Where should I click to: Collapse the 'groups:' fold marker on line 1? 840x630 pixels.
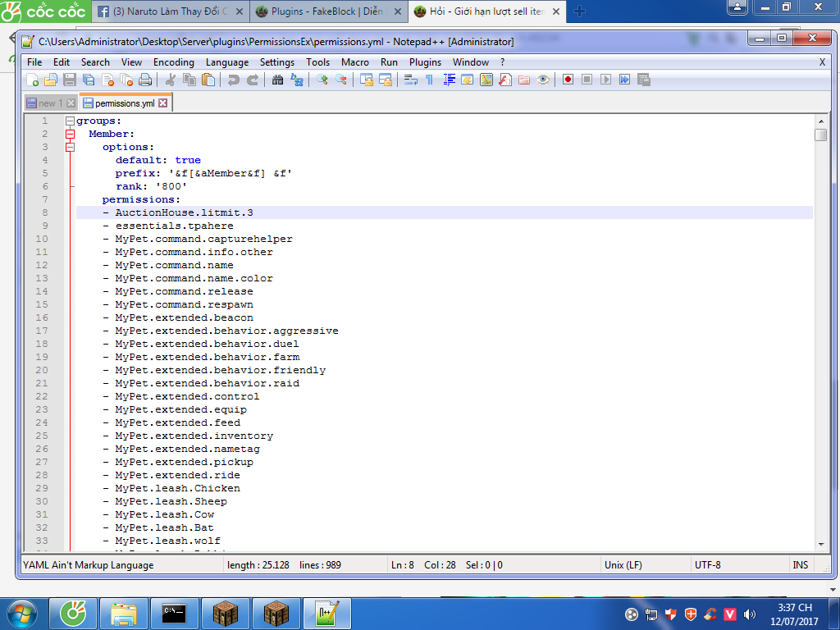click(70, 121)
